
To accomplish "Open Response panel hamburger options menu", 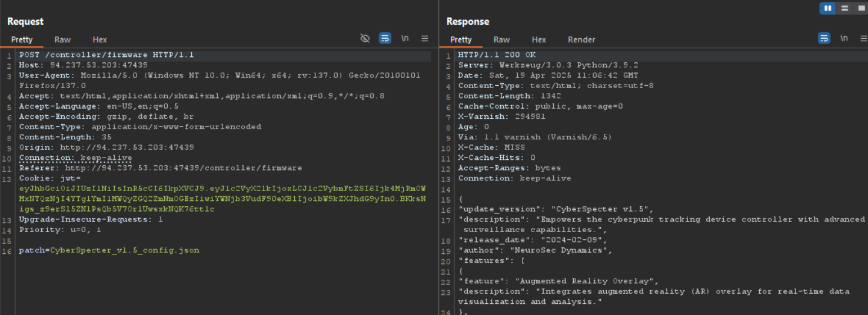I will (863, 38).
